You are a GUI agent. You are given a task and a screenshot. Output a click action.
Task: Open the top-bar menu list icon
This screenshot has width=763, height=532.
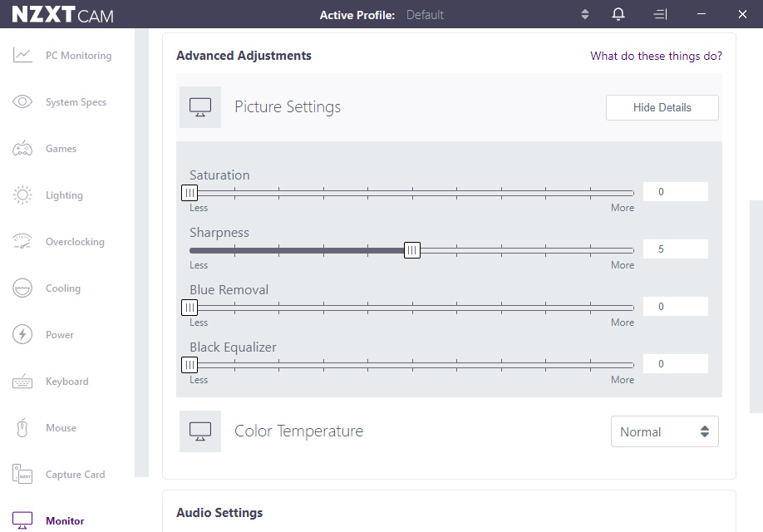(x=660, y=14)
